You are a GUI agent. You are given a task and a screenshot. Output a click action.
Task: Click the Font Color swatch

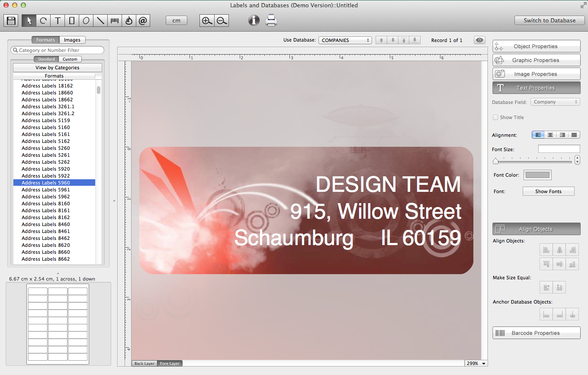click(537, 175)
